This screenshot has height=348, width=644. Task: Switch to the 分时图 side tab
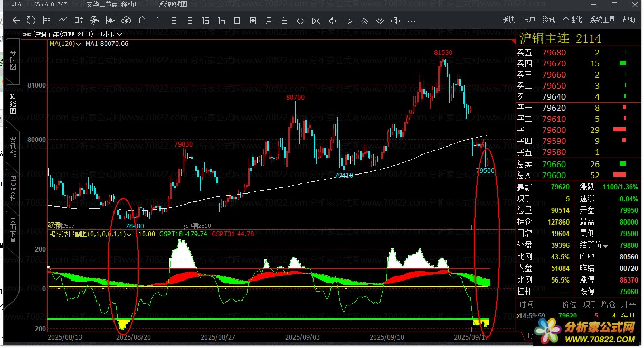click(13, 61)
